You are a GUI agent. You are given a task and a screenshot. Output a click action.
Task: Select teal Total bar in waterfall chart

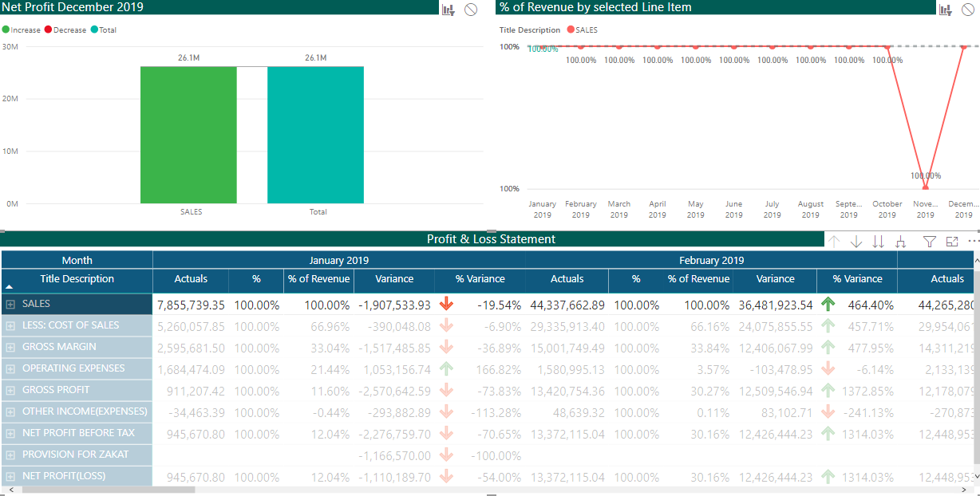point(315,135)
